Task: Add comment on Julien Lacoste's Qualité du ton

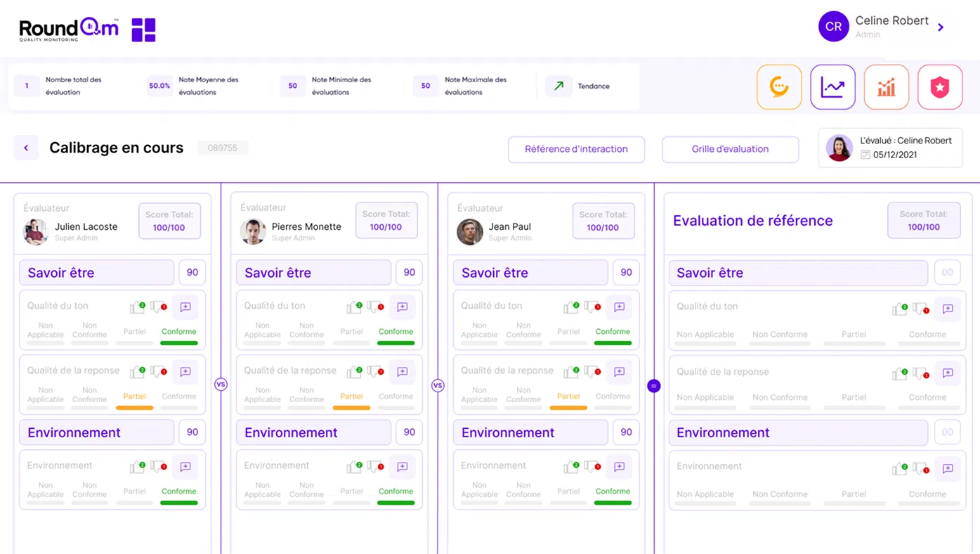Action: tap(185, 307)
